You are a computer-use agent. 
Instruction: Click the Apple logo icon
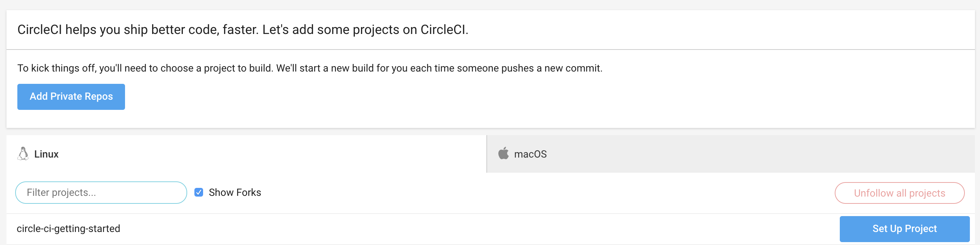(503, 154)
